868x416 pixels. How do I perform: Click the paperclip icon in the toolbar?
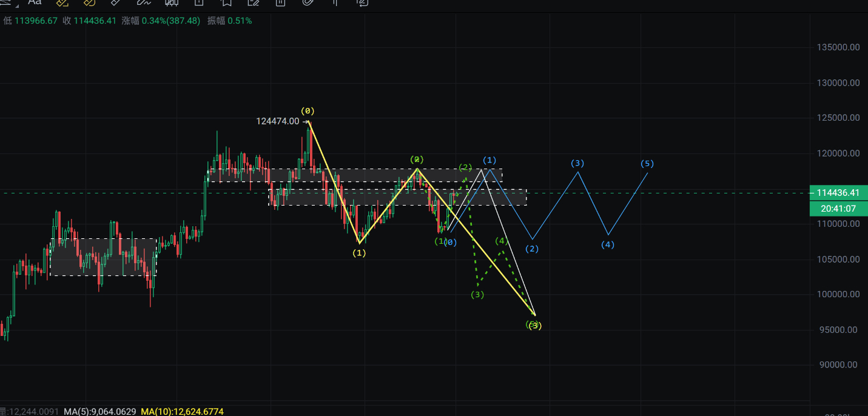308,2
